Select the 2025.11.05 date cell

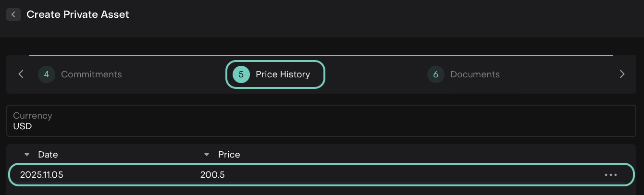pos(42,175)
